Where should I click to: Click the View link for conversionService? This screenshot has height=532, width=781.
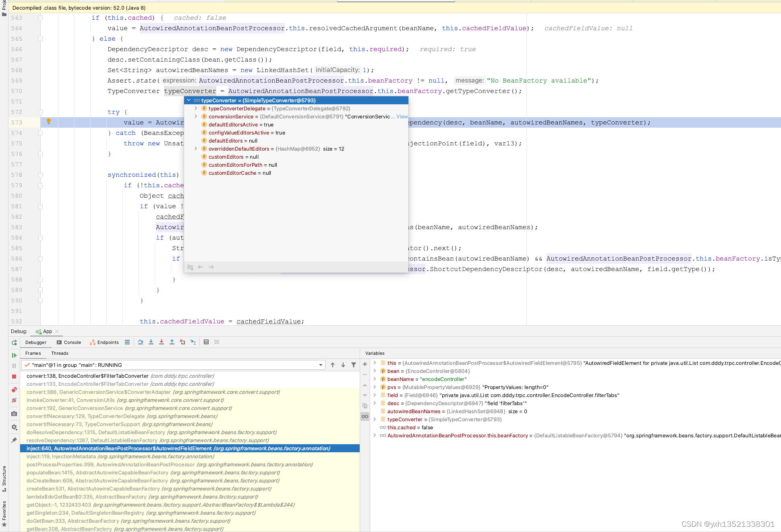tap(402, 116)
